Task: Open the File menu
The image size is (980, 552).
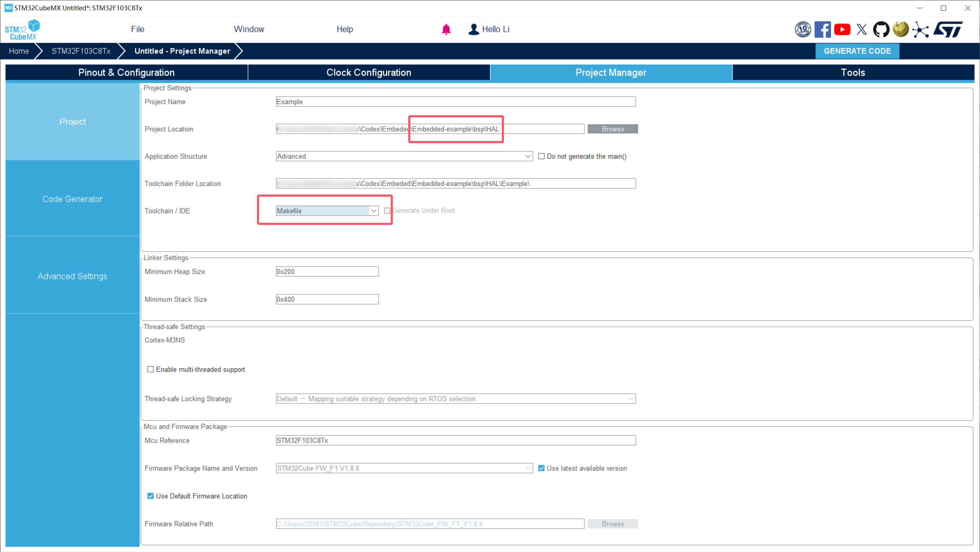Action: pos(138,29)
